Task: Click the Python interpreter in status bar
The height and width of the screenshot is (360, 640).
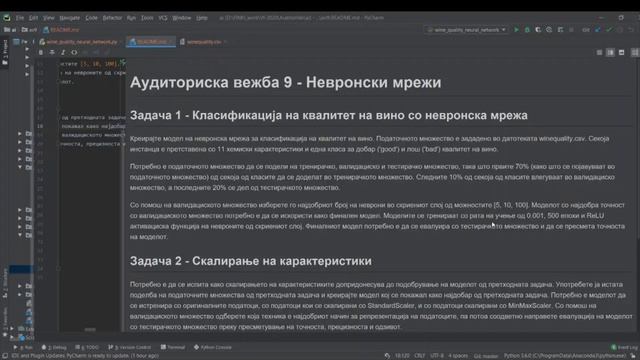Action: pyautogui.click(x=566, y=356)
